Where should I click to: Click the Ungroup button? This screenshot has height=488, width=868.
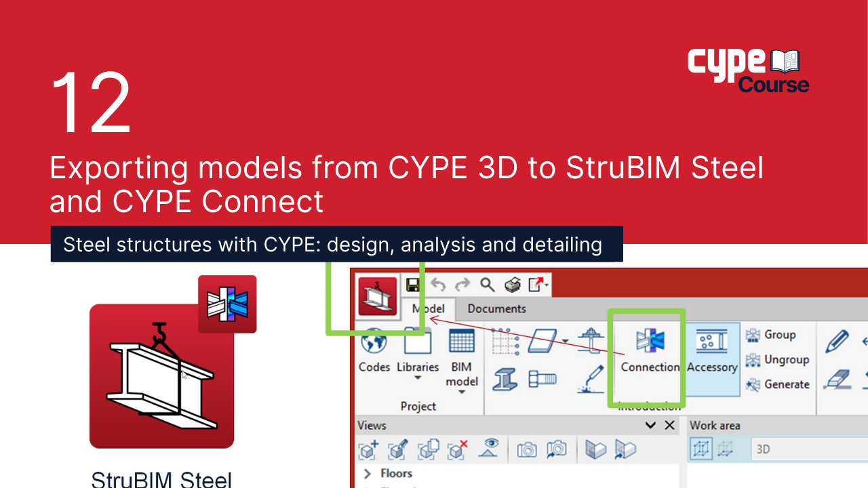coord(778,360)
